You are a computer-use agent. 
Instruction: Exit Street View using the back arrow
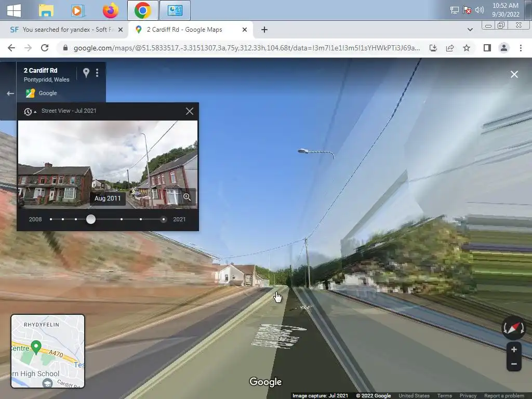(10, 94)
